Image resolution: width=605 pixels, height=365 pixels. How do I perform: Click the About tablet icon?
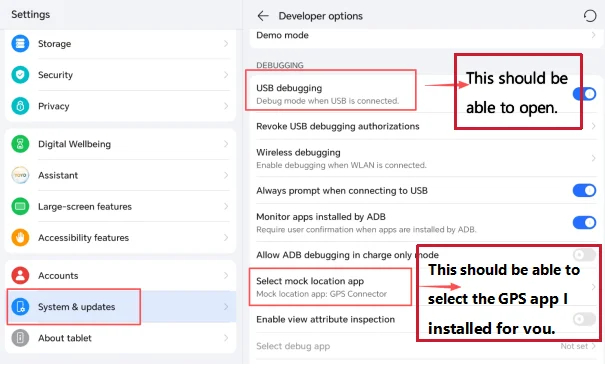[20, 338]
